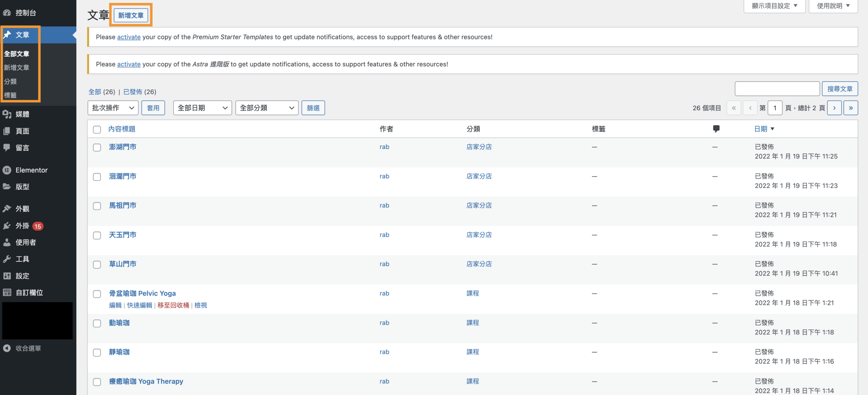The width and height of the screenshot is (868, 395).
Task: Click the search posts input field
Action: click(x=777, y=89)
